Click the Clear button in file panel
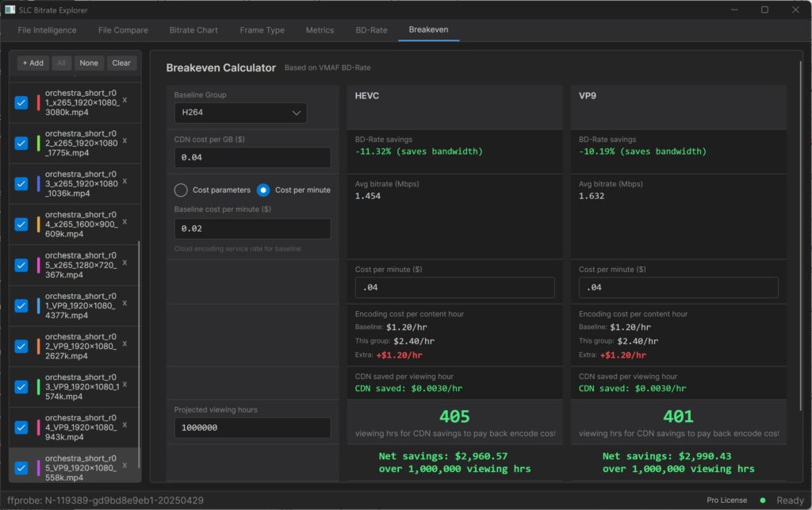The width and height of the screenshot is (812, 510). click(121, 63)
